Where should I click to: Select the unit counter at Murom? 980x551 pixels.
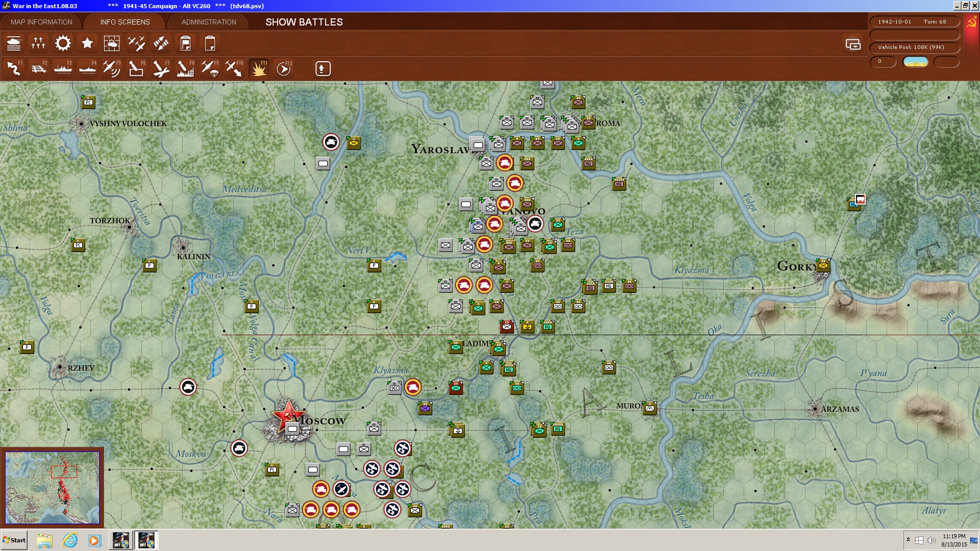pos(649,408)
